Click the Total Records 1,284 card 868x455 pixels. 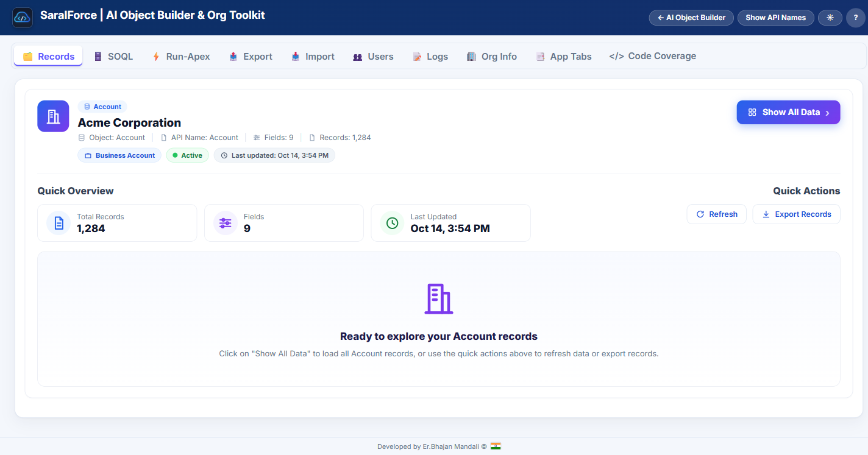pos(117,223)
